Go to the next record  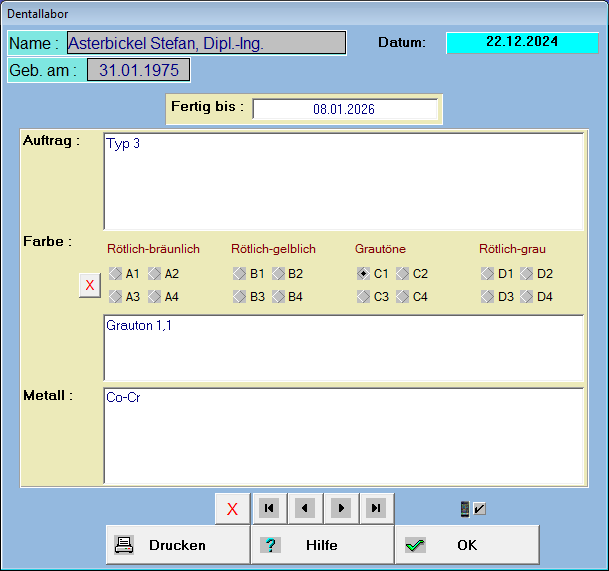click(340, 508)
